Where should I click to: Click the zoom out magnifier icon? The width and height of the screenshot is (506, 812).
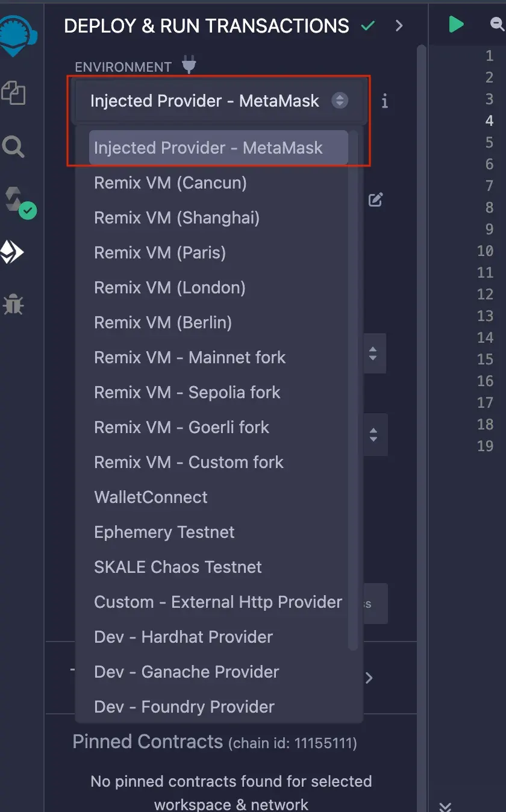point(498,24)
